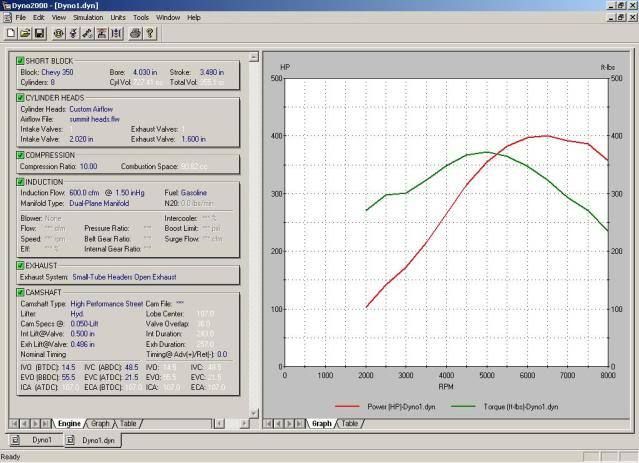639x463 pixels.
Task: Toggle the CYLINDER HEADS checkbox
Action: point(20,98)
